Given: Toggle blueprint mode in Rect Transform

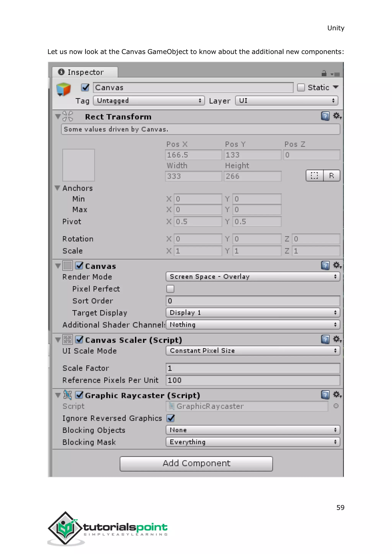Looking at the screenshot, I should coord(314,175).
